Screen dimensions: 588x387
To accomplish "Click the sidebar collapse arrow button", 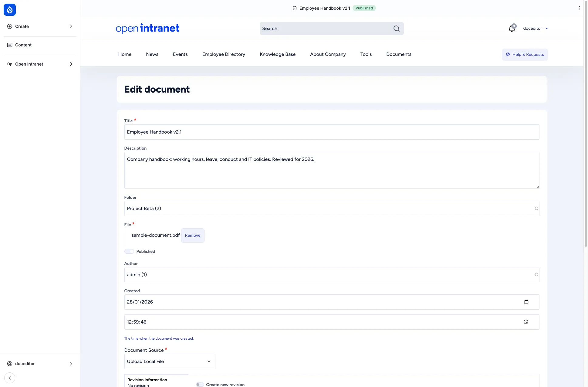I will coord(10,378).
